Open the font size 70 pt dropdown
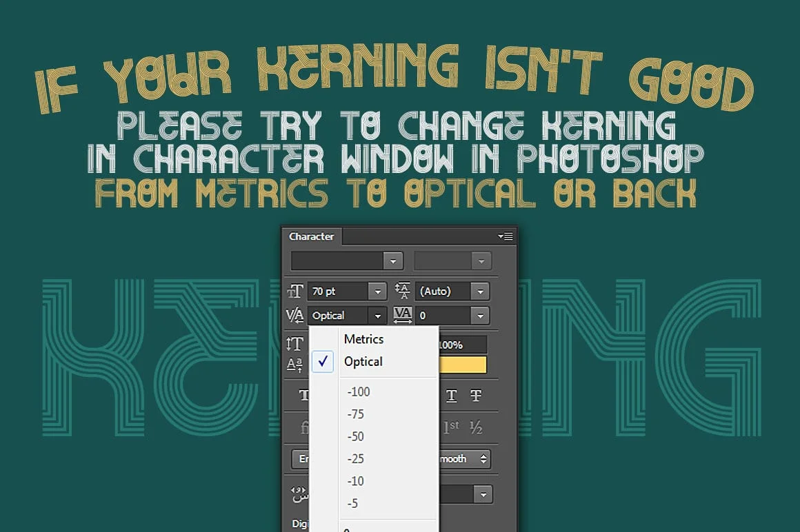The height and width of the screenshot is (532, 800). point(377,291)
